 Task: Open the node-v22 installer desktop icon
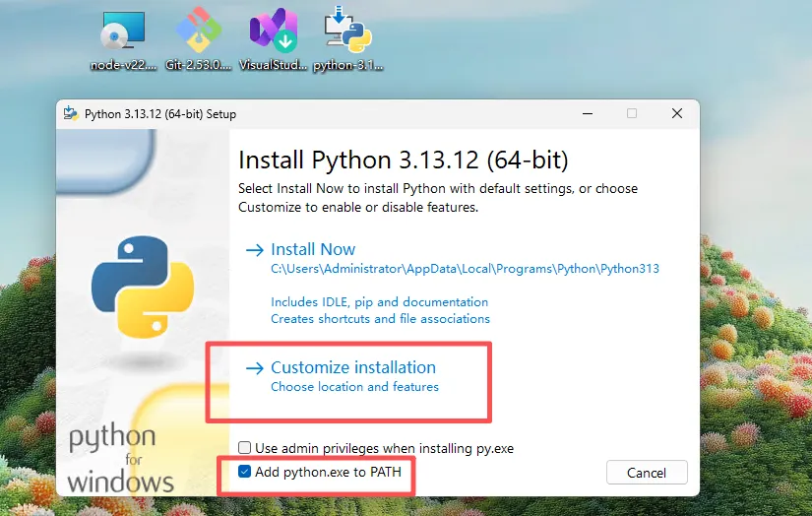[x=123, y=39]
